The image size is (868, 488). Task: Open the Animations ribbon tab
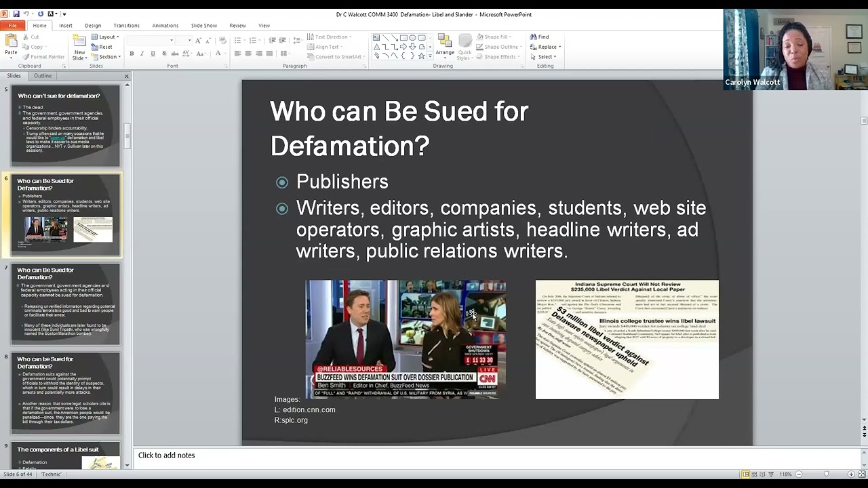point(165,26)
